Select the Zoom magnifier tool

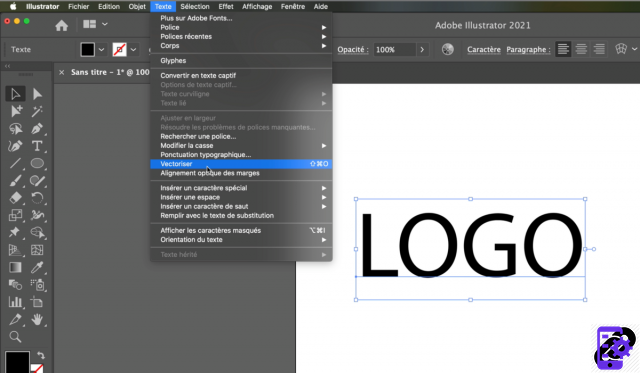[x=15, y=337]
